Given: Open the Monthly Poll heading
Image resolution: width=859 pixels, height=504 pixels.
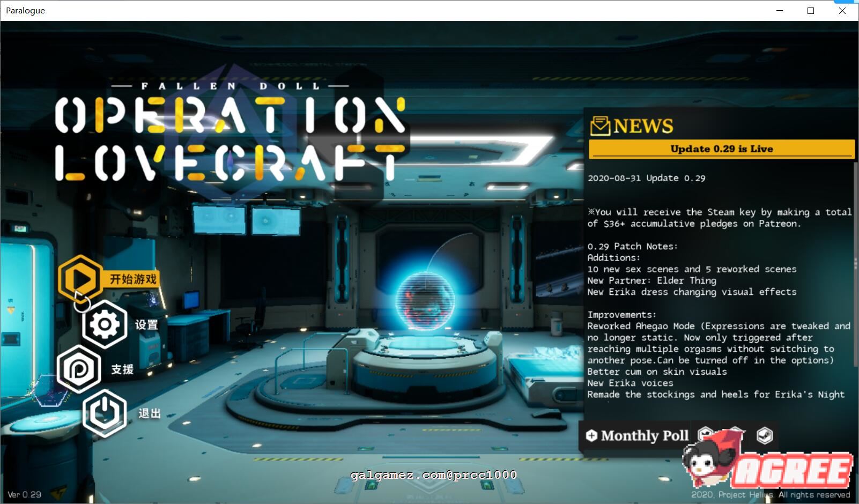Looking at the screenshot, I should pyautogui.click(x=645, y=436).
